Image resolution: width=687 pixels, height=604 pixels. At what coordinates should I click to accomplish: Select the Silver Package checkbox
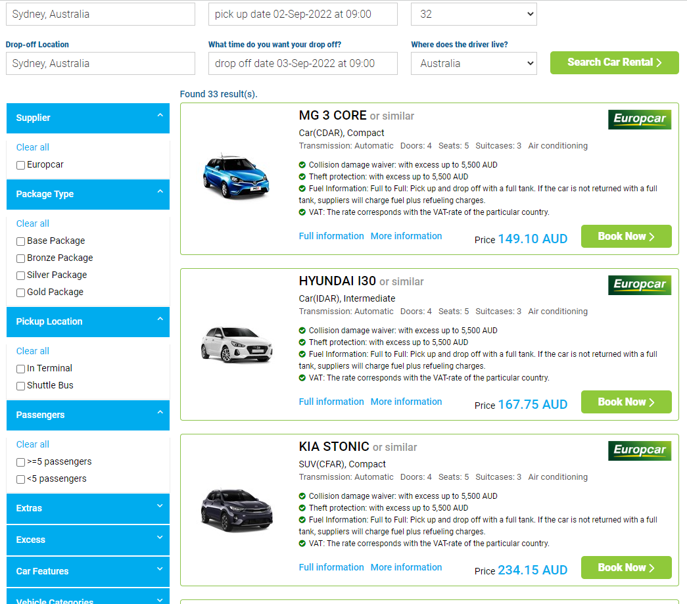[x=20, y=276]
